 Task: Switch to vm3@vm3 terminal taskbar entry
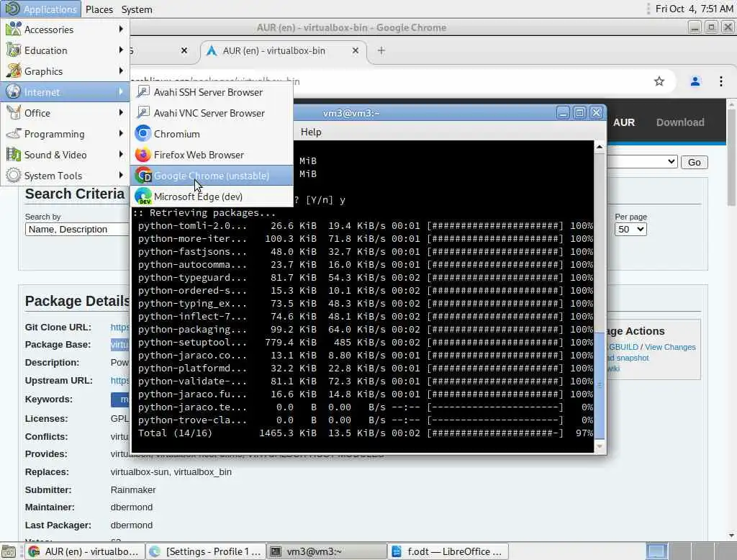pos(327,551)
